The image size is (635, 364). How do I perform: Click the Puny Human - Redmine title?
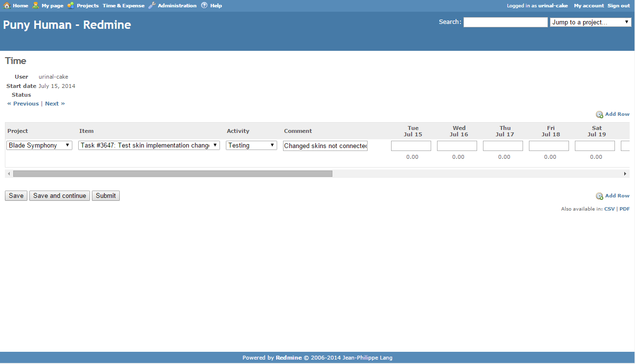coord(67,25)
